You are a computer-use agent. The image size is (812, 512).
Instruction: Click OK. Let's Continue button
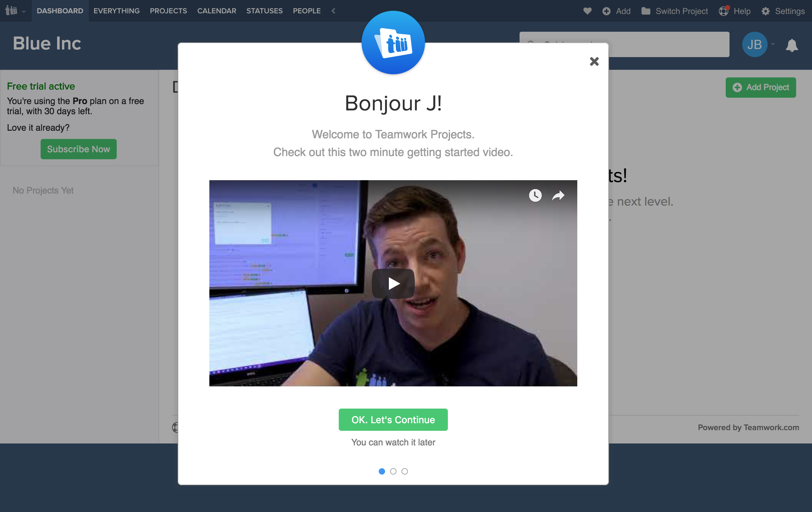tap(393, 420)
